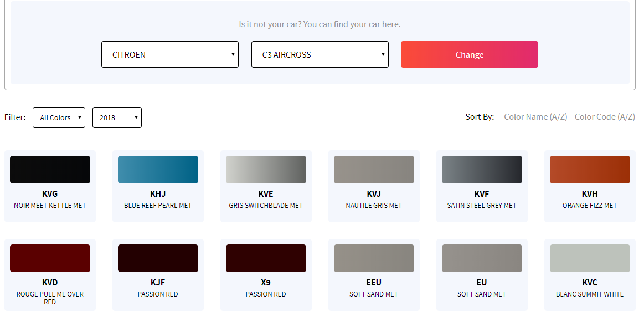644x327 pixels.
Task: Pick the KVJ Nautile Gris swatch
Action: click(x=374, y=170)
